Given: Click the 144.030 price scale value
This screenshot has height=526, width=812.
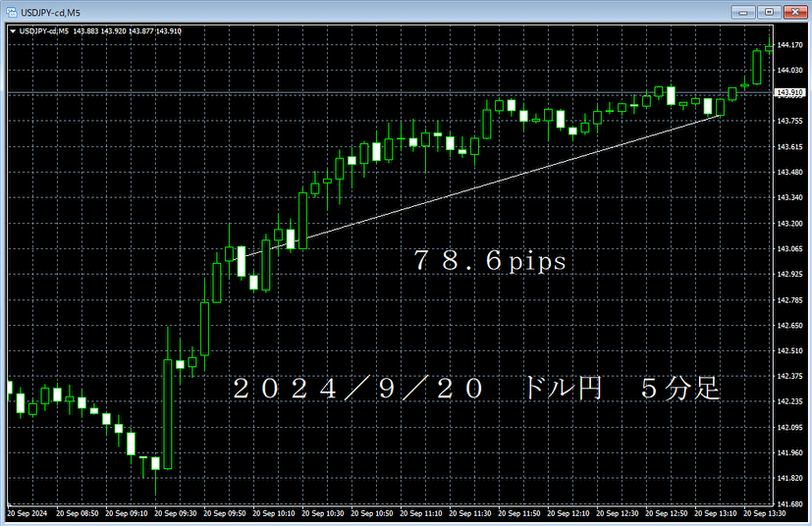Looking at the screenshot, I should click(x=789, y=71).
